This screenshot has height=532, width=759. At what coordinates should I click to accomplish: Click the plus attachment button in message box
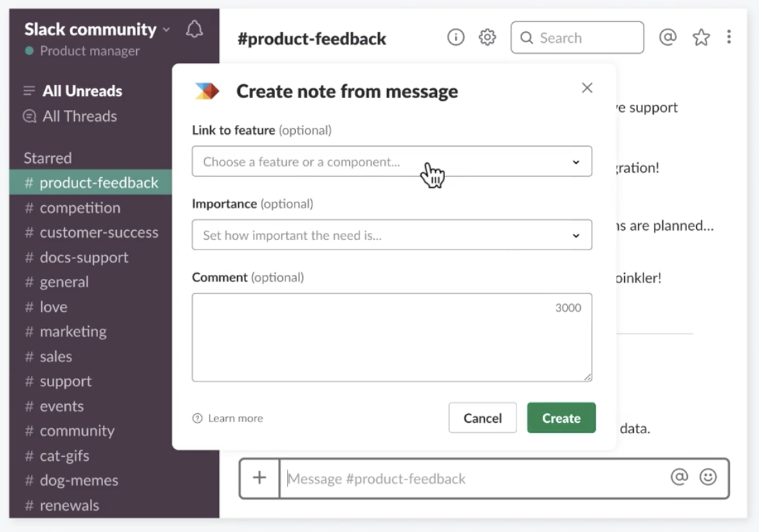point(259,477)
